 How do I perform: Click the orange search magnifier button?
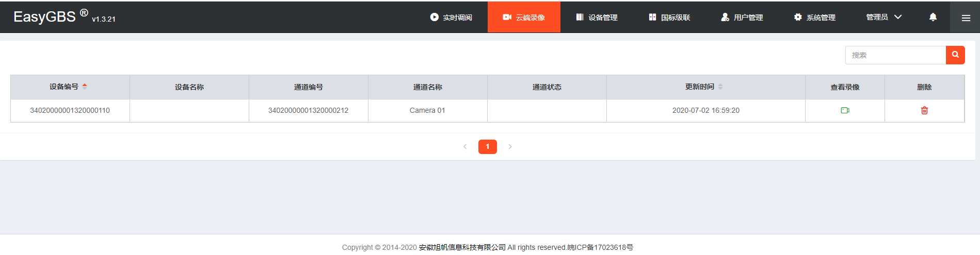[x=955, y=55]
